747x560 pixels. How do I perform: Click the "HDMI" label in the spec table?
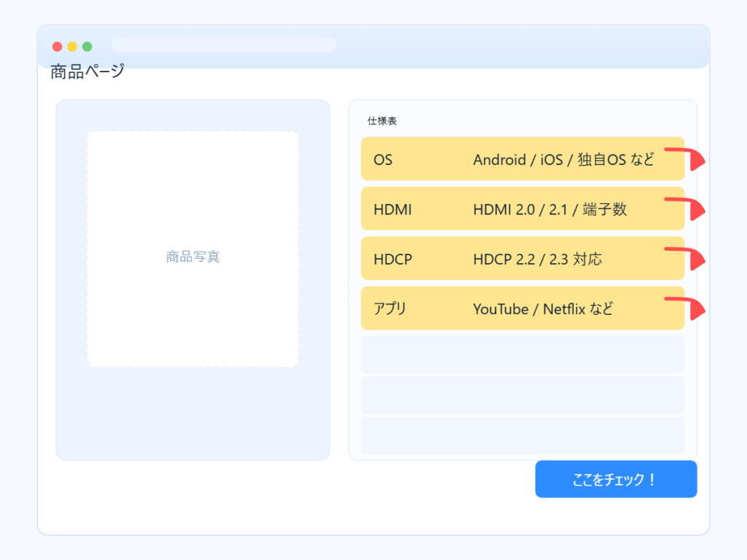(392, 209)
